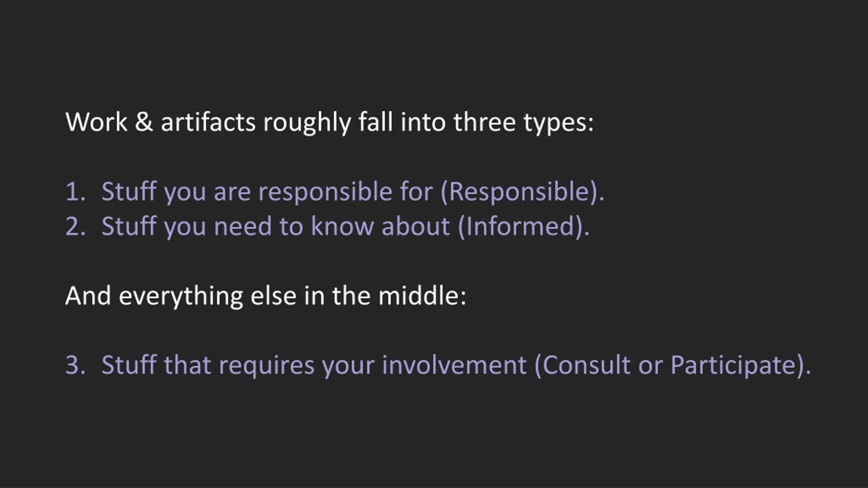Select the word "Participate" in item three
The width and height of the screenshot is (868, 488).
(733, 366)
